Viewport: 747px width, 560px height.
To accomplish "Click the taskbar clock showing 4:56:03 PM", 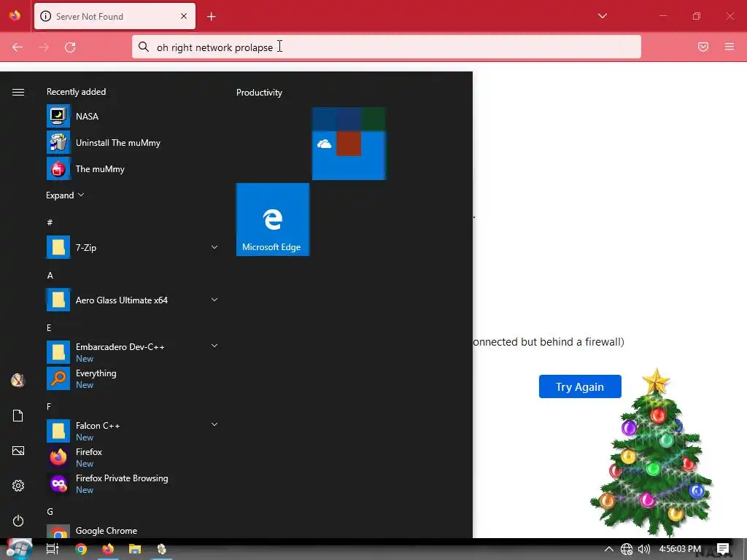I will tap(680, 549).
